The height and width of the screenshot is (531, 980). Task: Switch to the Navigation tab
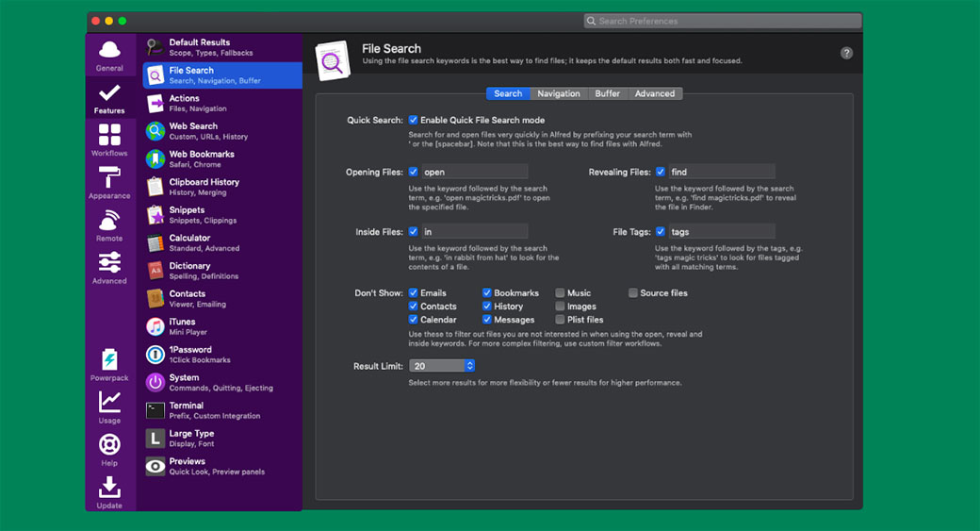[x=559, y=93]
